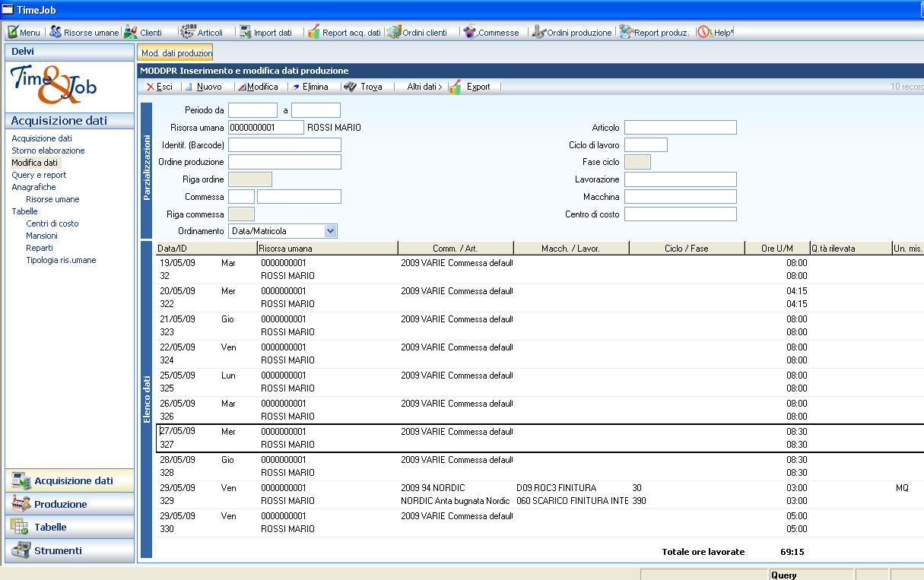
Task: Select row with ID 328
Action: click(539, 466)
